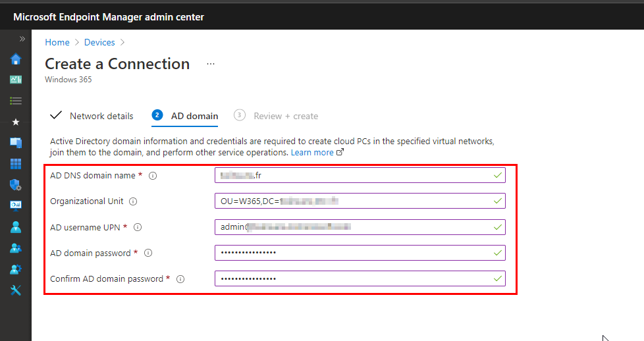This screenshot has height=341, width=644.
Task: Open Endpoint security shield icon
Action: 16,185
